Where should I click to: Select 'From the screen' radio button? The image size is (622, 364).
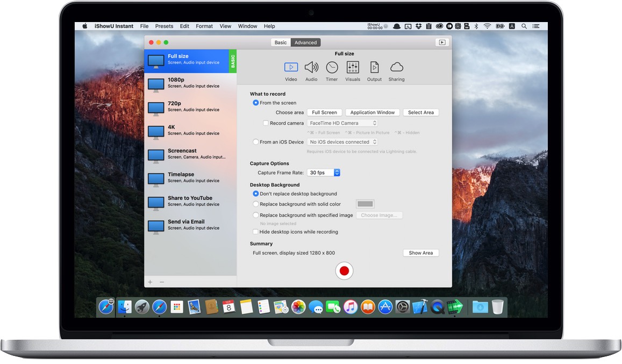pyautogui.click(x=255, y=103)
